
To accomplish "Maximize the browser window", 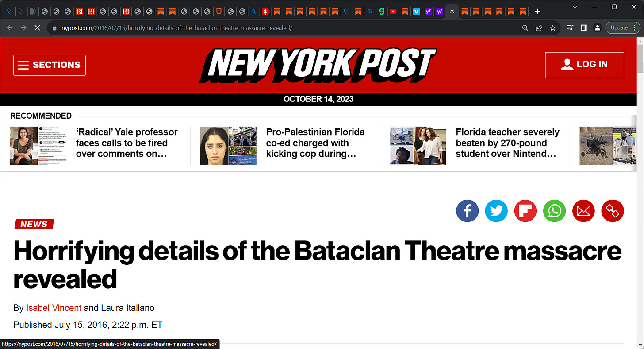I will [x=614, y=7].
